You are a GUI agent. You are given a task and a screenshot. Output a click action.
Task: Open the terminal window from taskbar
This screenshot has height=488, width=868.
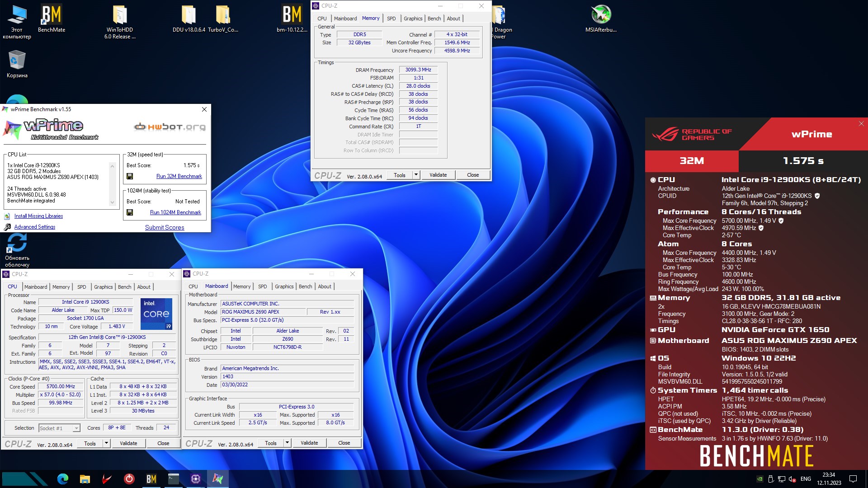173,479
